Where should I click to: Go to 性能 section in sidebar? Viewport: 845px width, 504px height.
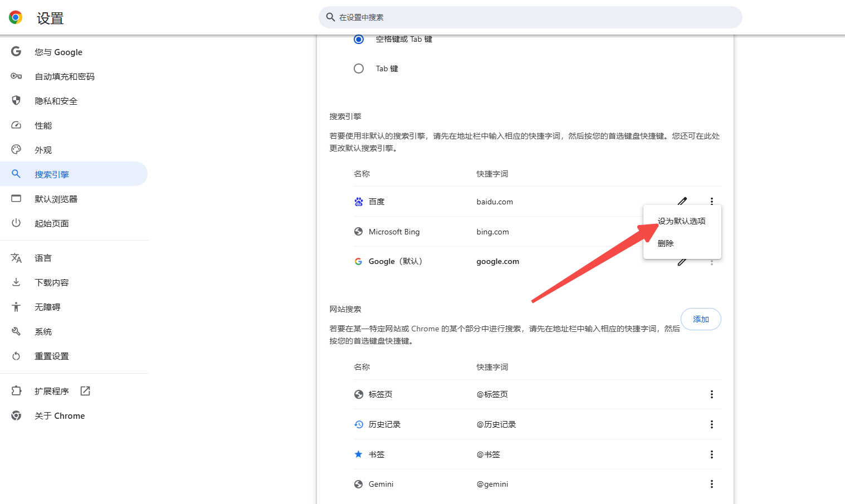(74, 125)
